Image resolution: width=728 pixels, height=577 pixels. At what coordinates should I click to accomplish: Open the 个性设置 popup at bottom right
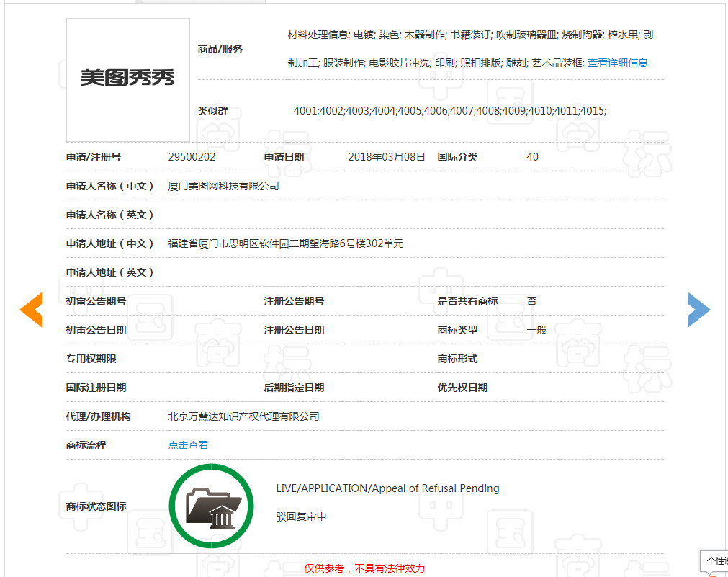click(x=717, y=561)
